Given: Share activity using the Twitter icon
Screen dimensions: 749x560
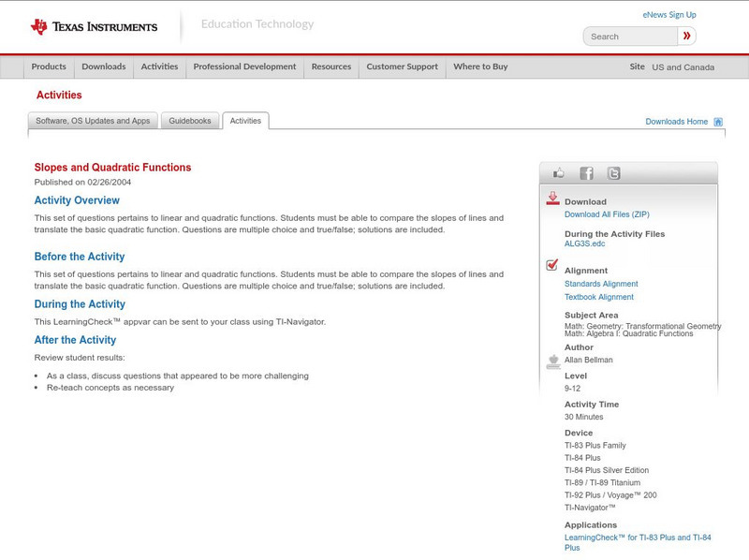Looking at the screenshot, I should [x=613, y=172].
